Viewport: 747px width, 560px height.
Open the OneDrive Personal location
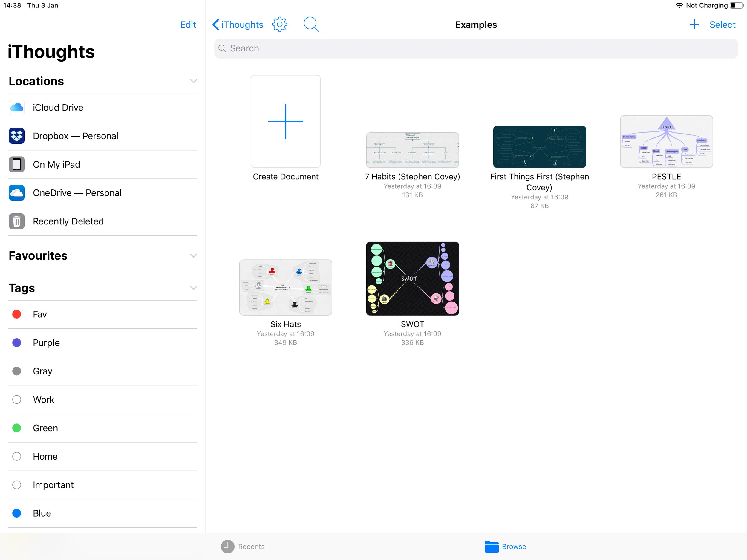point(77,193)
